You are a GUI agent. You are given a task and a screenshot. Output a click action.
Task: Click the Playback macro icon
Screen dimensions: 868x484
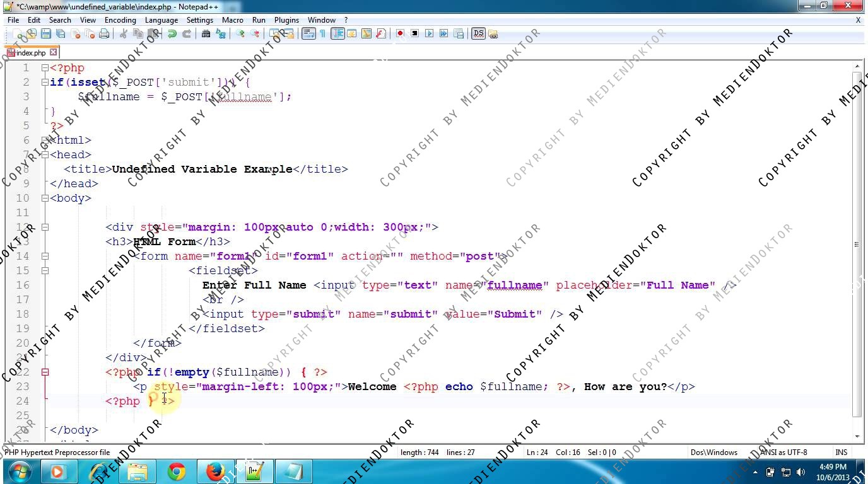point(430,34)
